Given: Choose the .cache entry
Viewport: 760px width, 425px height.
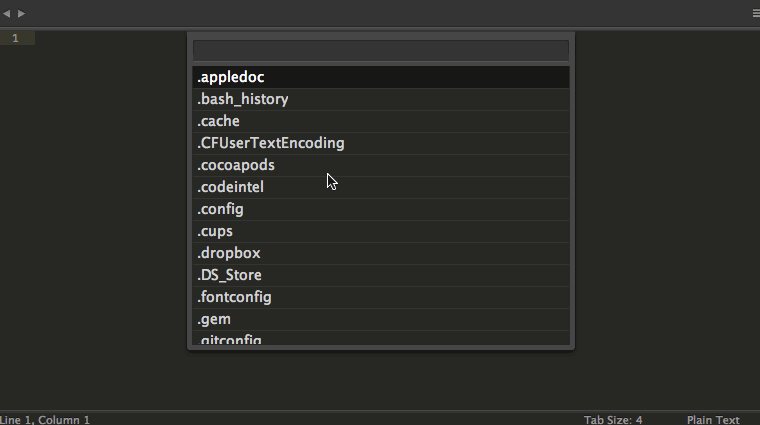Looking at the screenshot, I should tap(381, 121).
